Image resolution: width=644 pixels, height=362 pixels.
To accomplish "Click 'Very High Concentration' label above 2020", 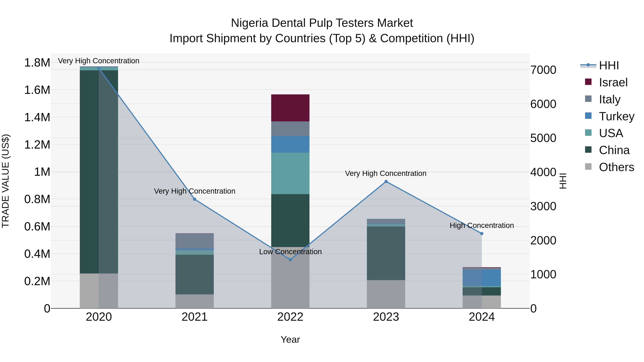I will click(x=99, y=61).
